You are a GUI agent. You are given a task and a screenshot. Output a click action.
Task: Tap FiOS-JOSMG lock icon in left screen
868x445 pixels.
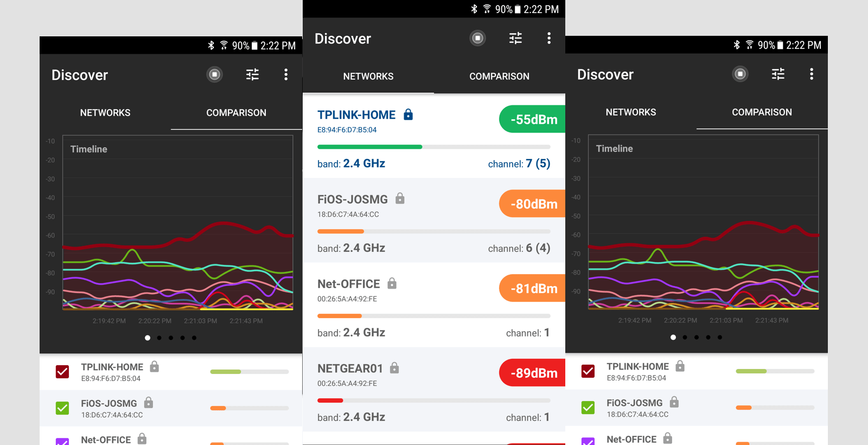click(149, 402)
